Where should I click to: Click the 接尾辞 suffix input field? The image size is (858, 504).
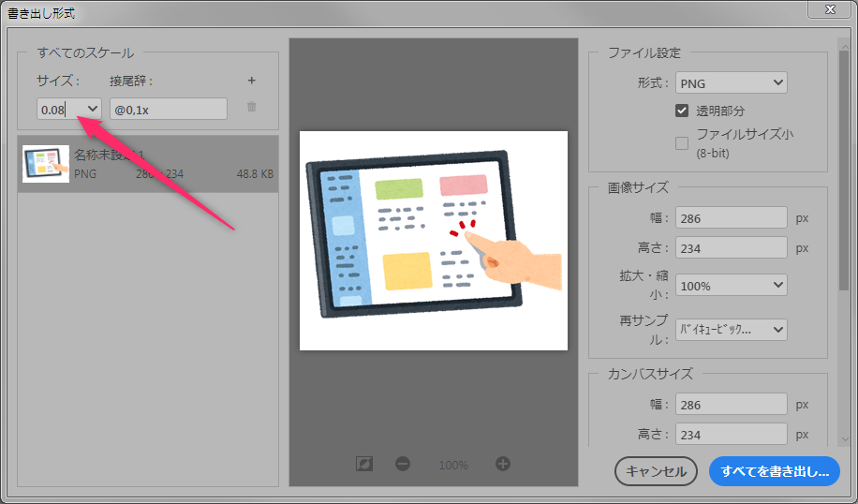tap(169, 109)
